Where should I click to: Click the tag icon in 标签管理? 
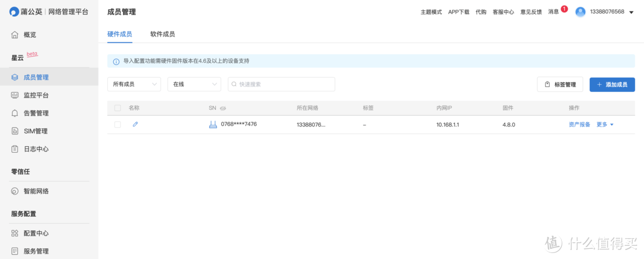(547, 84)
